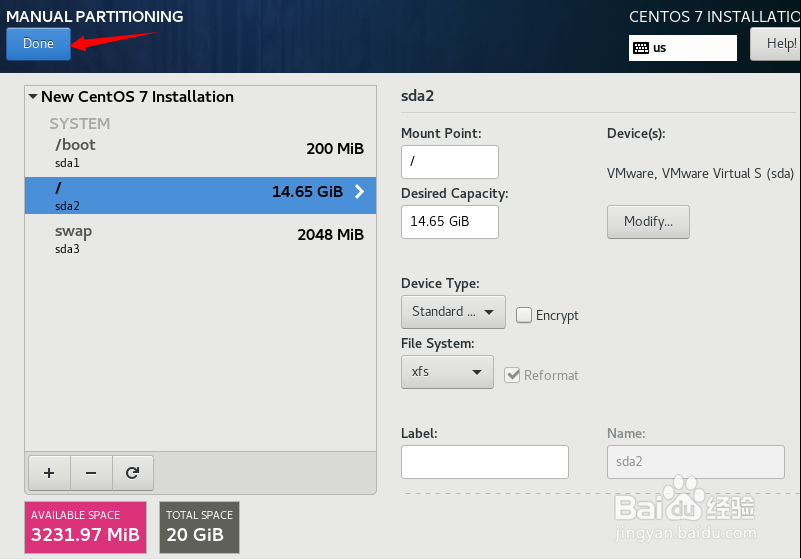Enable the Encrypt checkbox
This screenshot has width=801, height=560.
[524, 315]
